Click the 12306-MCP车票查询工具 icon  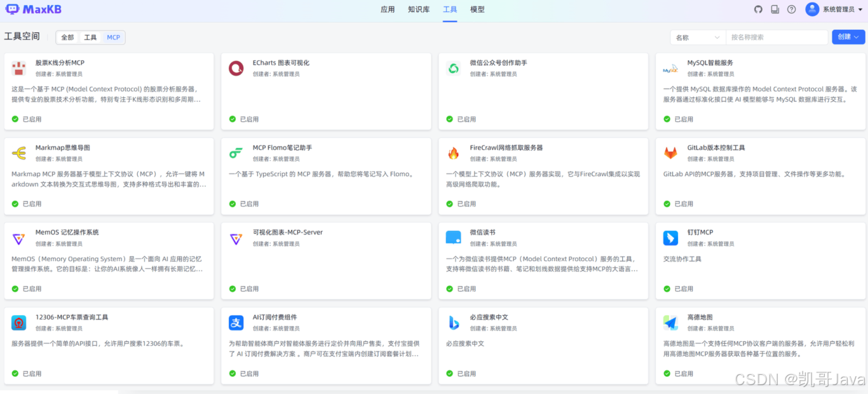[19, 323]
